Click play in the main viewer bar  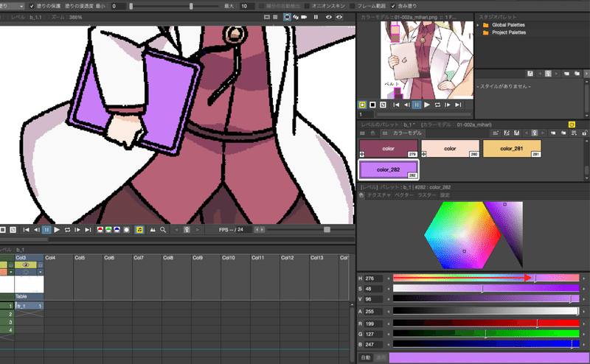pyautogui.click(x=57, y=230)
